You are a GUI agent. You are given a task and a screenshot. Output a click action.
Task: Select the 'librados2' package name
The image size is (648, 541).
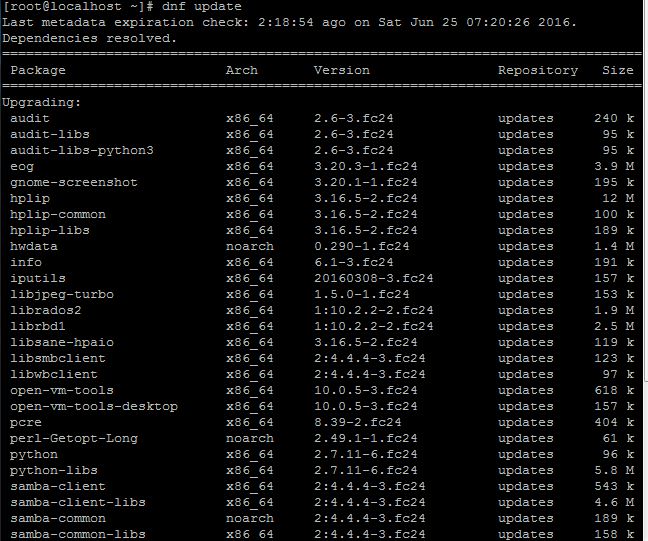pyautogui.click(x=46, y=310)
